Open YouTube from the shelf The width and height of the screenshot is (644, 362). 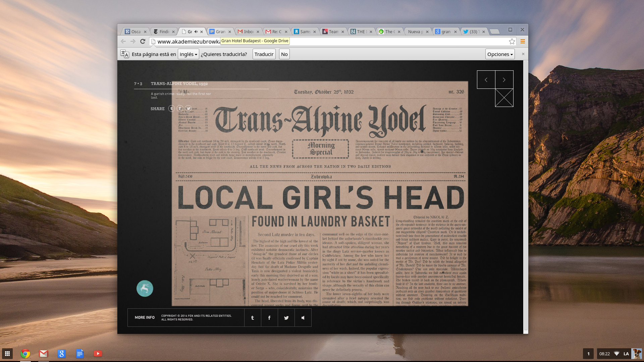[x=98, y=354]
